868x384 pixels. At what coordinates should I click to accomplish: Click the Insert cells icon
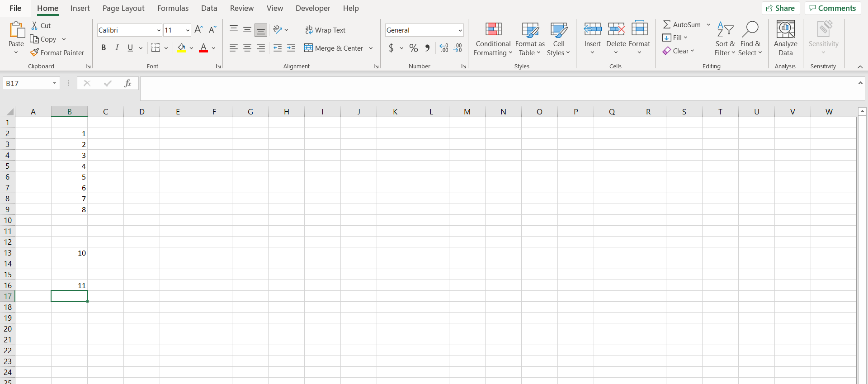point(592,29)
